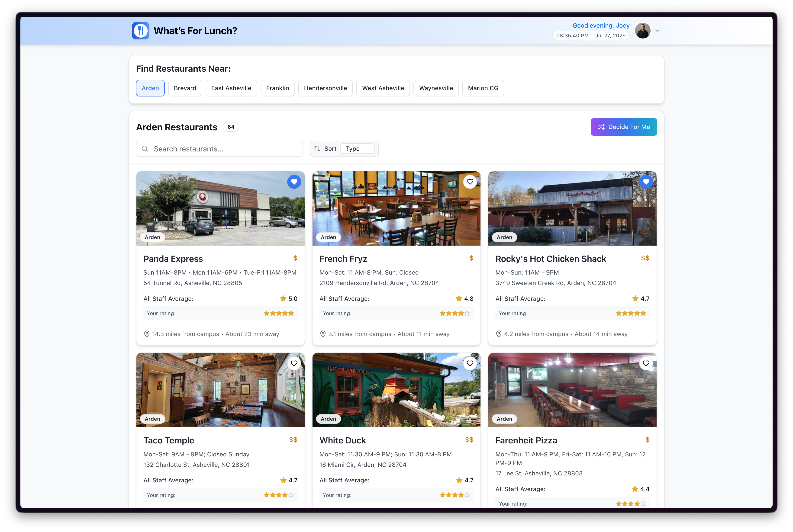Click the star beside White Duck 4.7 average
This screenshot has width=793, height=532.
(459, 481)
